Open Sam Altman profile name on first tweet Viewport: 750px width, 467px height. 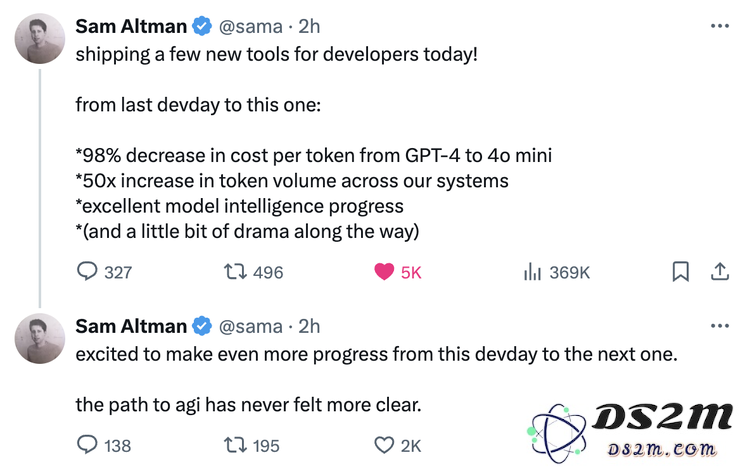131,26
